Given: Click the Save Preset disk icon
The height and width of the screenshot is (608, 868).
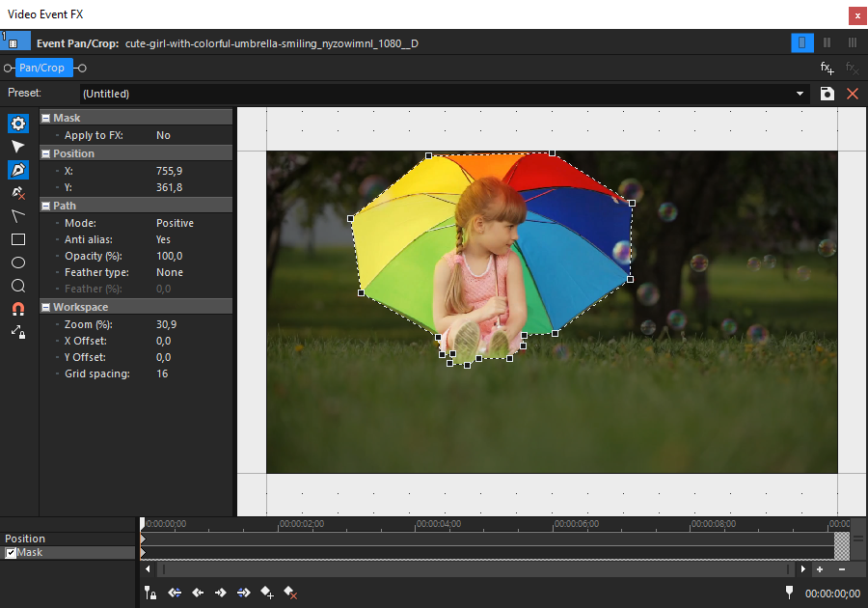Looking at the screenshot, I should click(x=827, y=94).
